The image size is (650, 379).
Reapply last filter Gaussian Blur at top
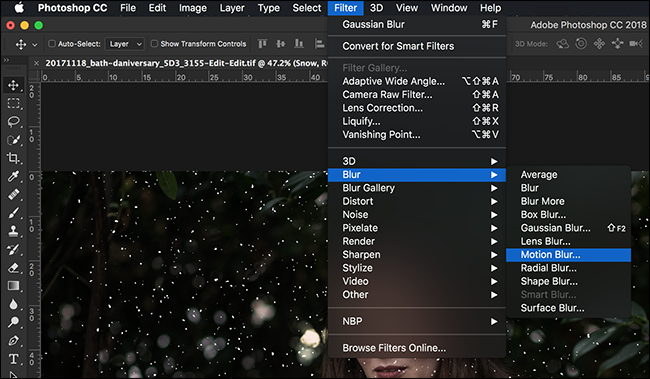pyautogui.click(x=417, y=24)
